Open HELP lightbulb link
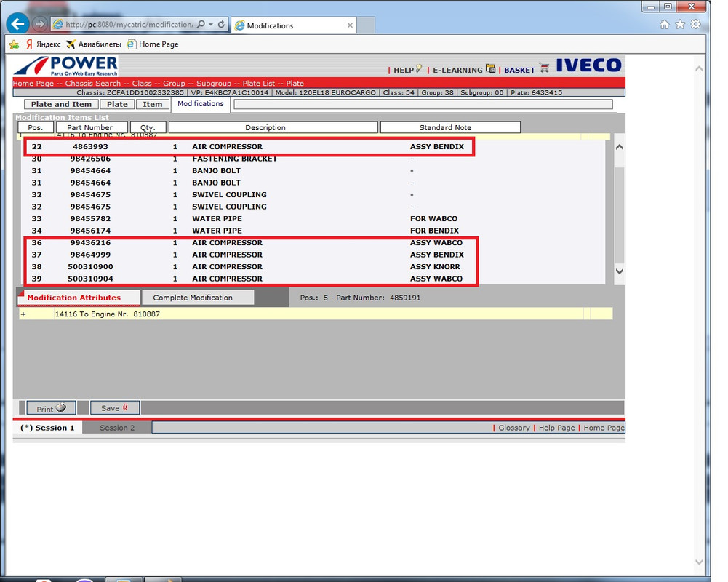 (408, 70)
